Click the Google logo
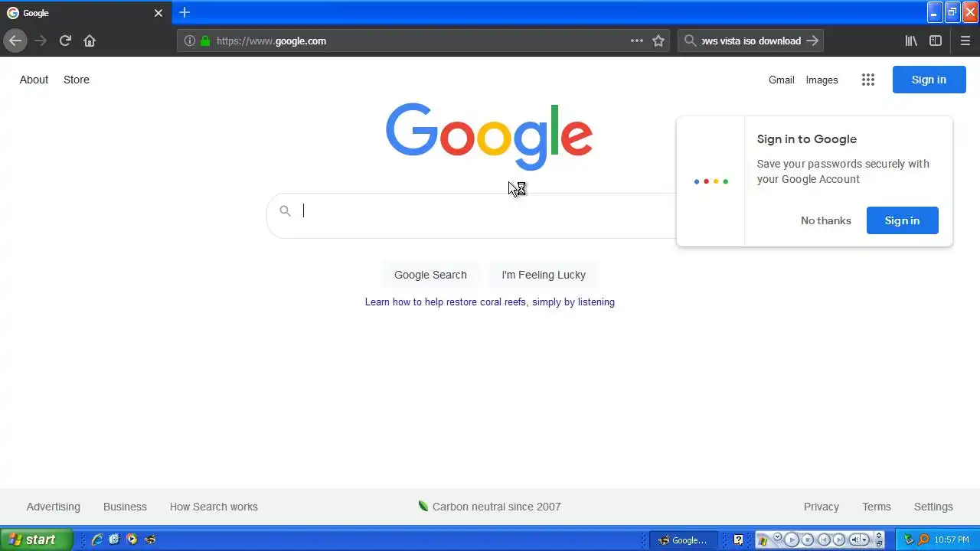This screenshot has height=551, width=980. [x=489, y=136]
